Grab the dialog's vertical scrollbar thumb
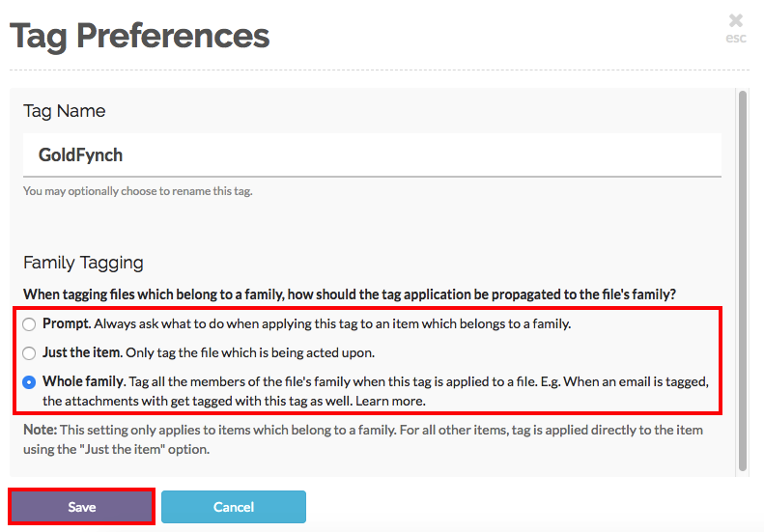 742,280
